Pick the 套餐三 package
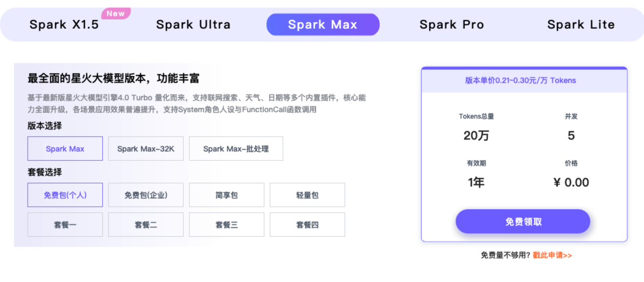This screenshot has width=644, height=282. tap(227, 225)
